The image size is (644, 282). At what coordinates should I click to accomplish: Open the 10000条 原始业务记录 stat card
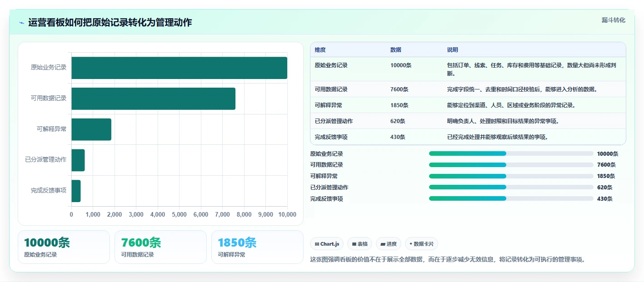tap(64, 247)
